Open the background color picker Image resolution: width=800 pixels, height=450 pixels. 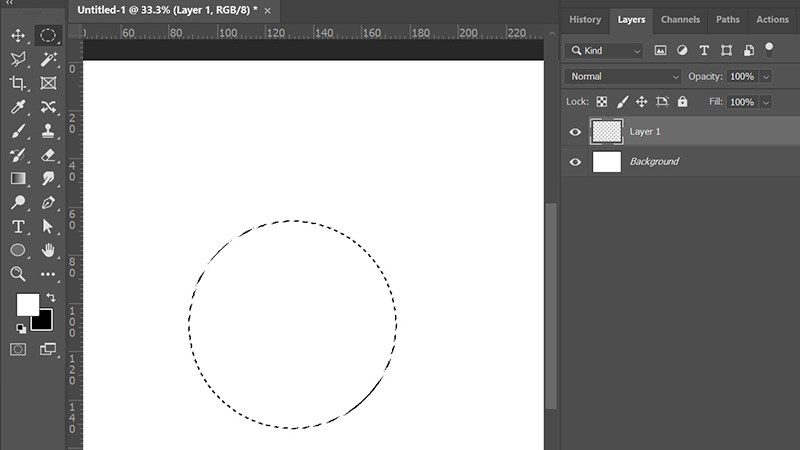click(45, 323)
